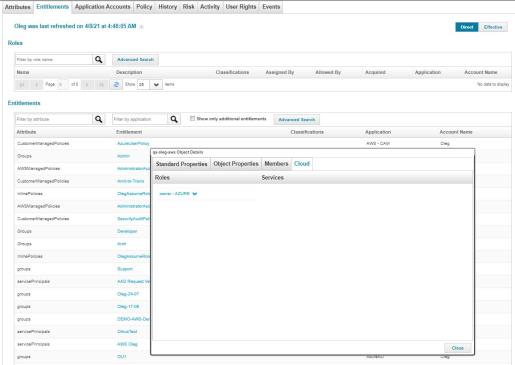The height and width of the screenshot is (365, 515).
Task: Sort Entitlements by Attribute column header
Action: pos(26,132)
